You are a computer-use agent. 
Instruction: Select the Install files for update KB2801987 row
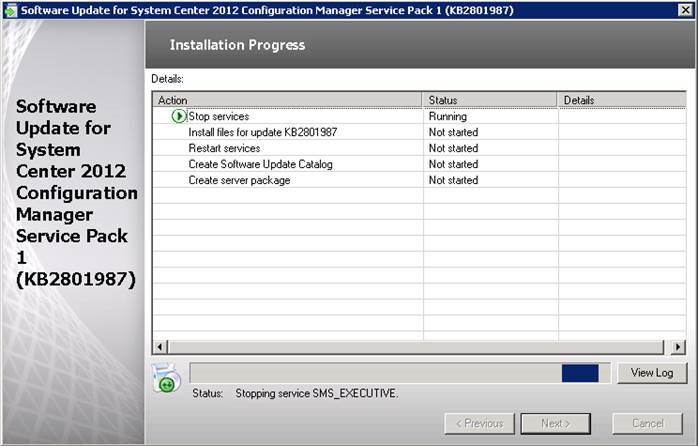click(x=262, y=132)
